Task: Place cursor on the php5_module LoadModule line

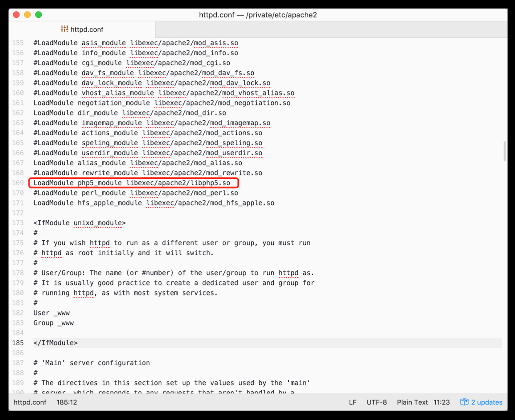Action: pos(132,183)
